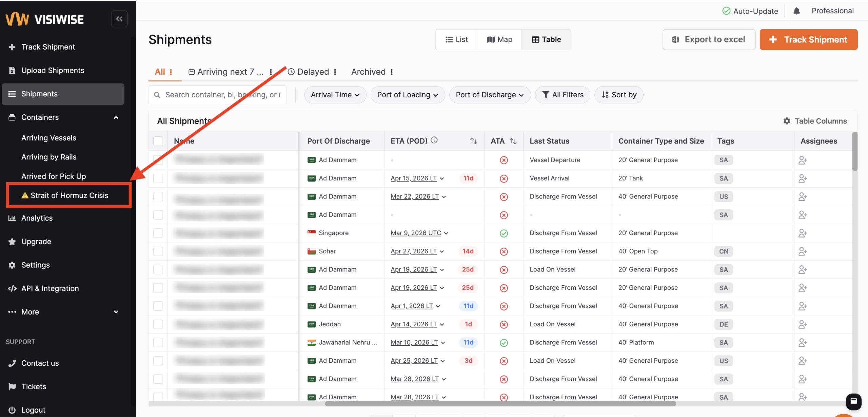
Task: Click assignee add icon in first row
Action: pyautogui.click(x=802, y=160)
